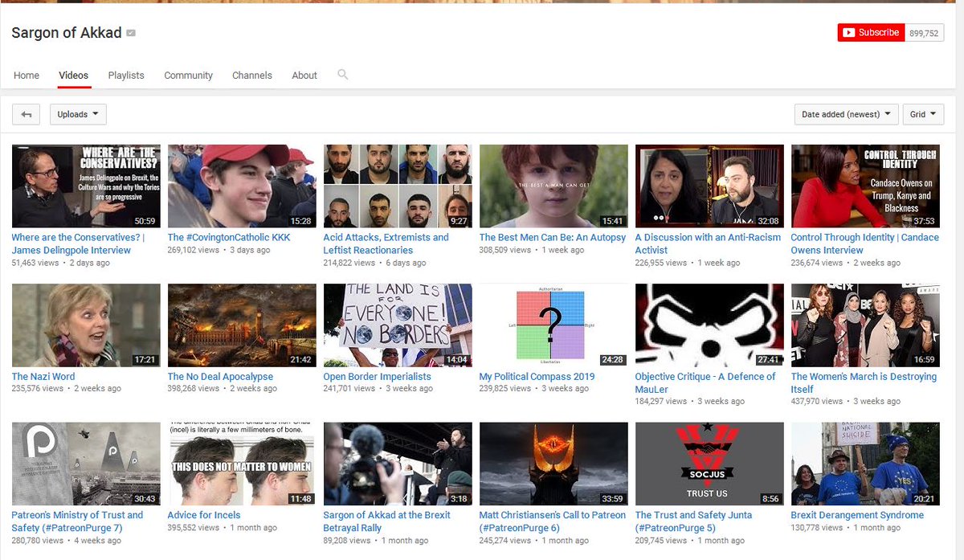Open the Women's March video thumbnail
This screenshot has width=964, height=560.
(x=865, y=325)
